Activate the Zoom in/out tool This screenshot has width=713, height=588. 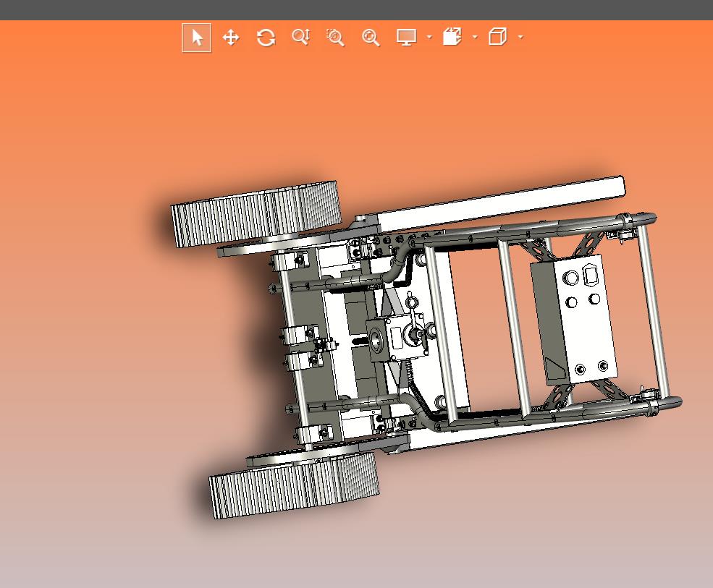(x=301, y=38)
